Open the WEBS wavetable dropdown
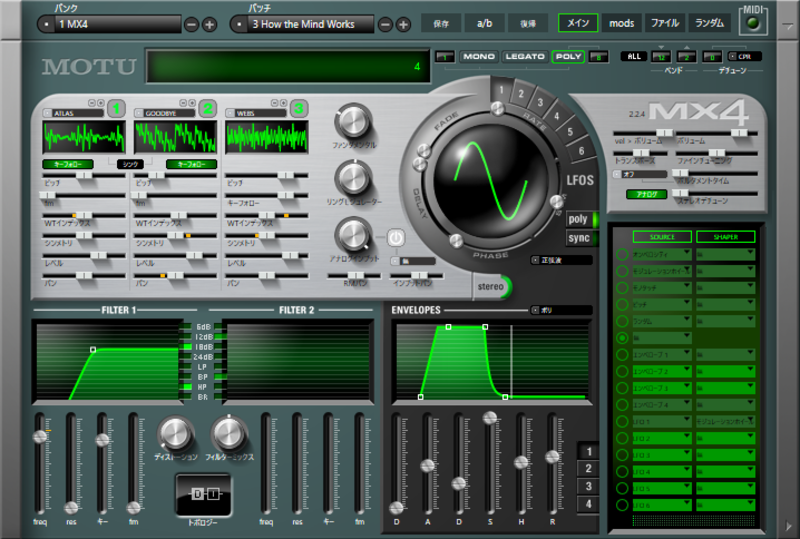This screenshot has height=539, width=800. coord(256,113)
